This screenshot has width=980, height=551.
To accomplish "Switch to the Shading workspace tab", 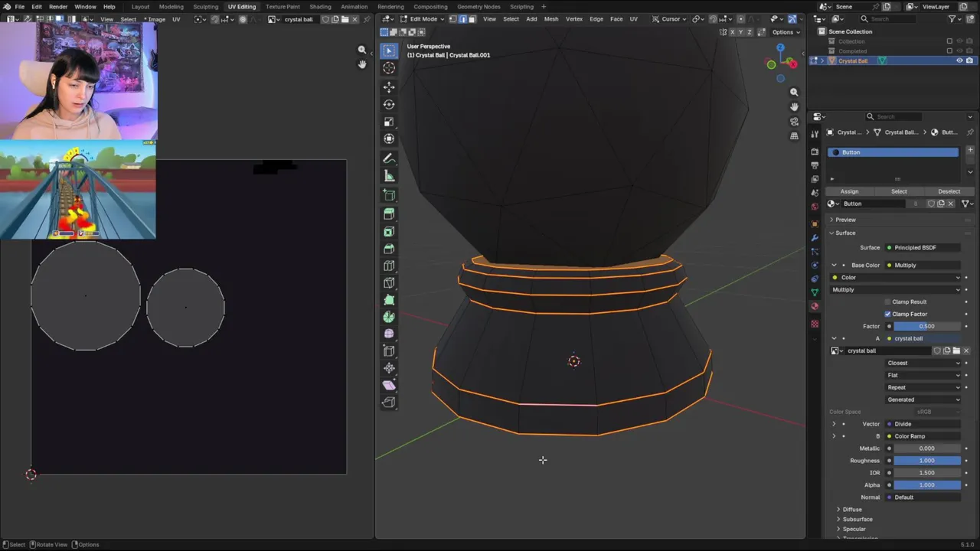I will click(x=320, y=7).
